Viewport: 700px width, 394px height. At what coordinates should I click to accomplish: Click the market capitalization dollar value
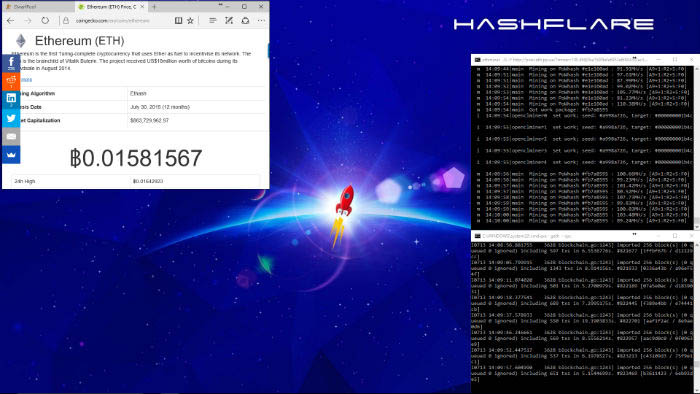(150, 120)
